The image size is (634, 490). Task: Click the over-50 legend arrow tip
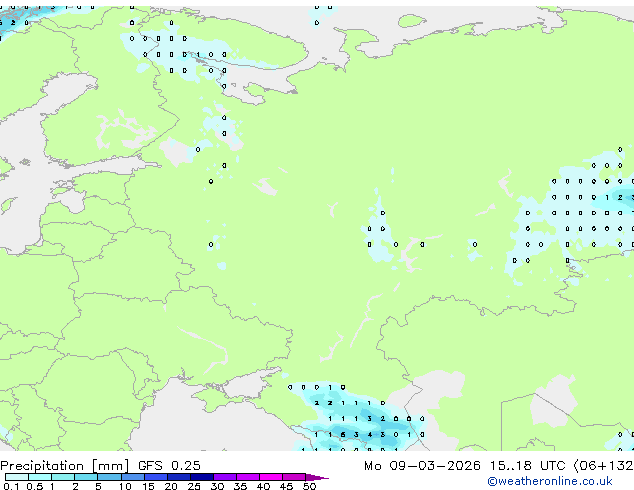coord(317,477)
